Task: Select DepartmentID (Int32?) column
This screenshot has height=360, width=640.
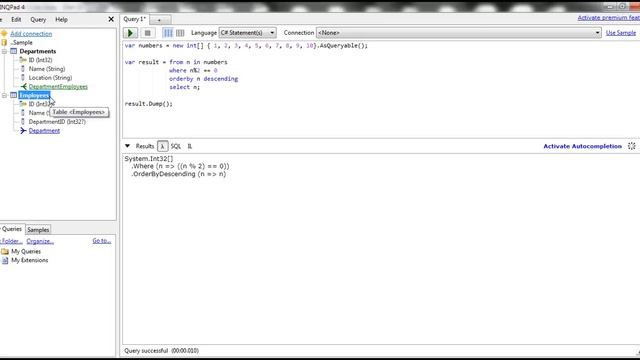Action: coord(57,122)
